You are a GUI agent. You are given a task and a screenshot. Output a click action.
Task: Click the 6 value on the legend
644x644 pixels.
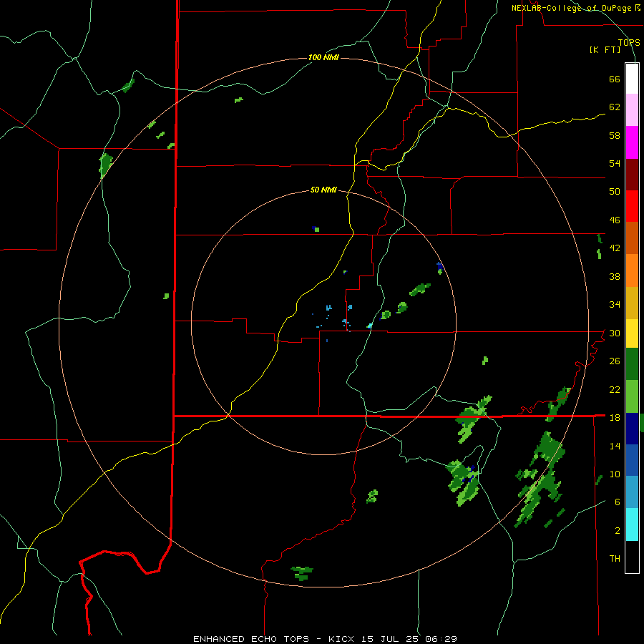click(x=618, y=502)
